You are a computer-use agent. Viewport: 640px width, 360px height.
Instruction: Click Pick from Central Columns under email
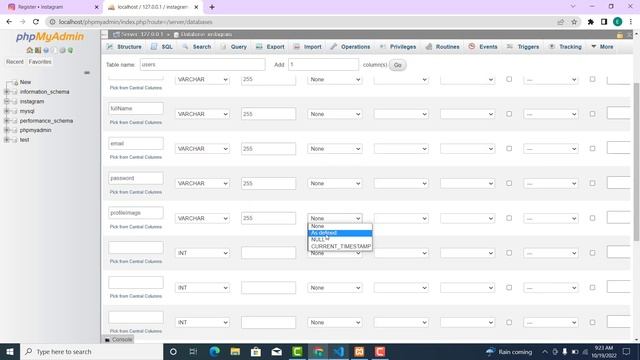coord(136,157)
